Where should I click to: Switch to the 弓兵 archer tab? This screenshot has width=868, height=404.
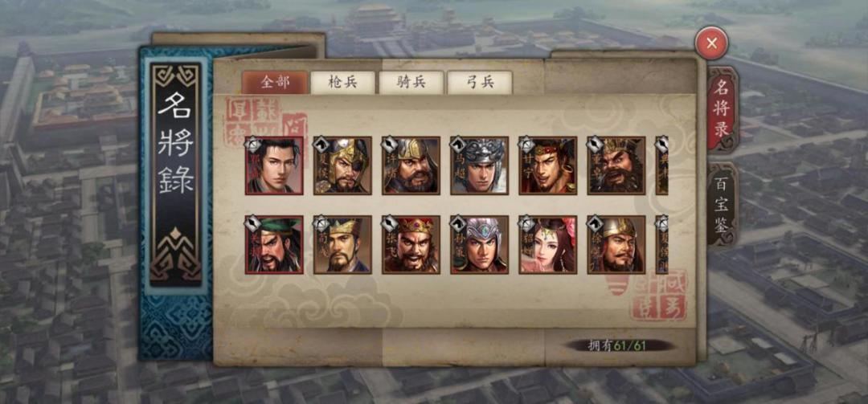pyautogui.click(x=479, y=83)
